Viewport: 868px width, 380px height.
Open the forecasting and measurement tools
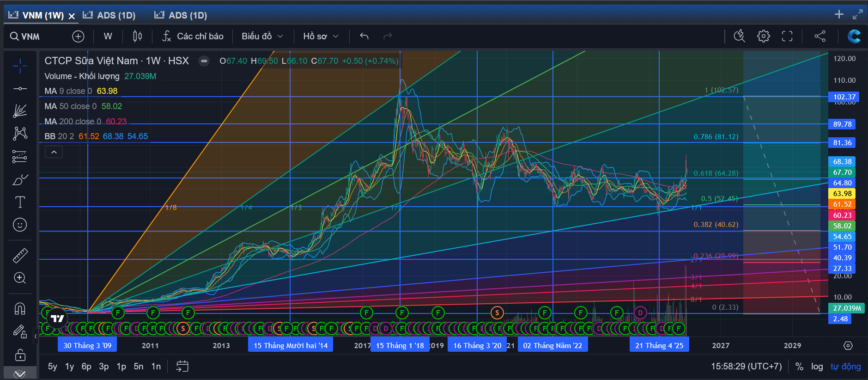pyautogui.click(x=20, y=157)
